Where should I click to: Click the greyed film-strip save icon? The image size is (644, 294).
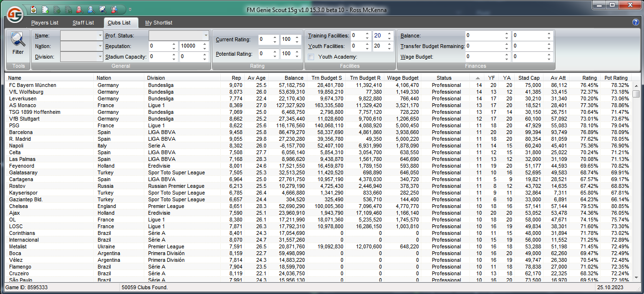tap(67, 9)
